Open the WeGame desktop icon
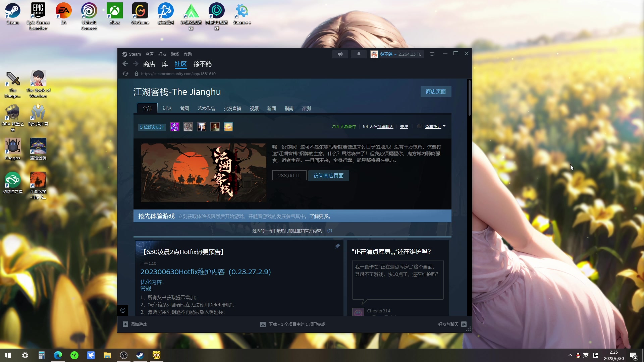The image size is (644, 362). [140, 14]
